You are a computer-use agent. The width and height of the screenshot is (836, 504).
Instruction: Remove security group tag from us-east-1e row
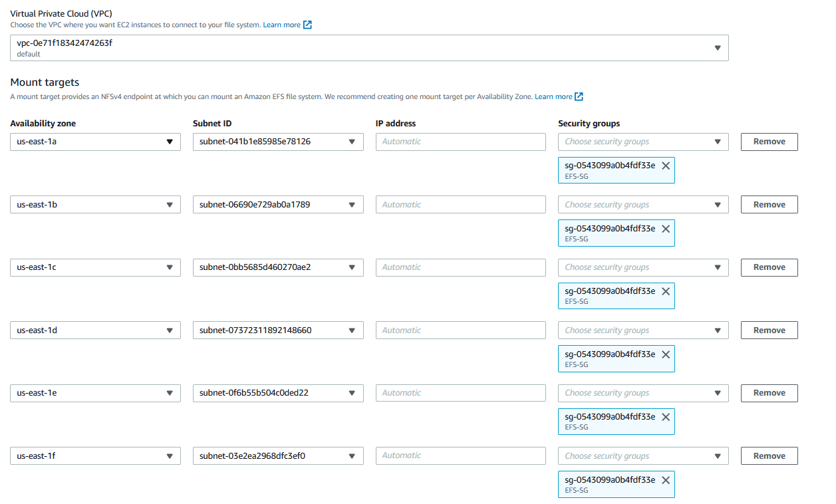666,417
